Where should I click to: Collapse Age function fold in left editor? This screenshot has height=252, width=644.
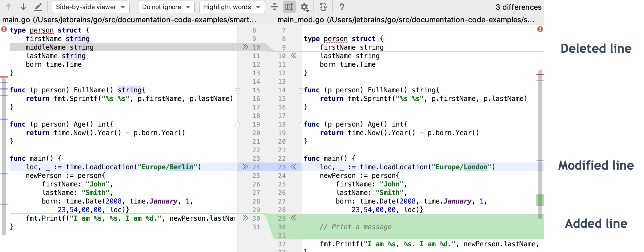coord(238,125)
